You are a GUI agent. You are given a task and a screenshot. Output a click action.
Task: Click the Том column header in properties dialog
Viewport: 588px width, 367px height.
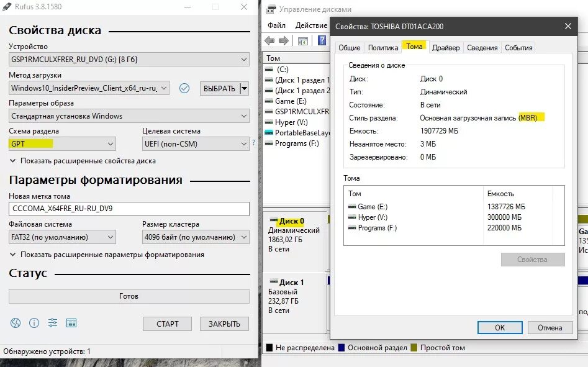pyautogui.click(x=414, y=194)
